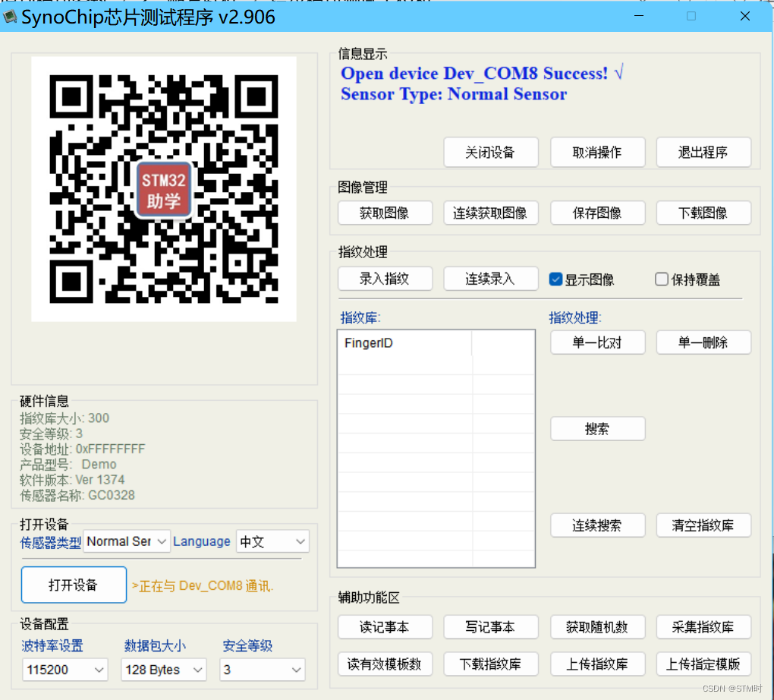Click the 读记事本 button
The height and width of the screenshot is (700, 774).
[385, 627]
